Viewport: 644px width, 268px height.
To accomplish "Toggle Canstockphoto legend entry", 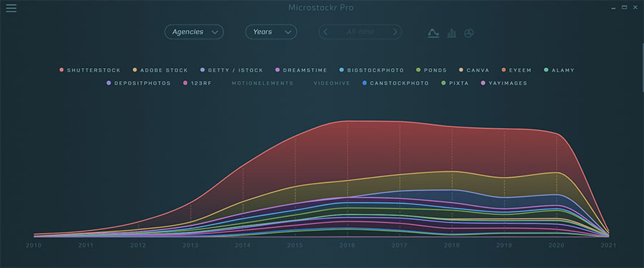I will [x=395, y=83].
